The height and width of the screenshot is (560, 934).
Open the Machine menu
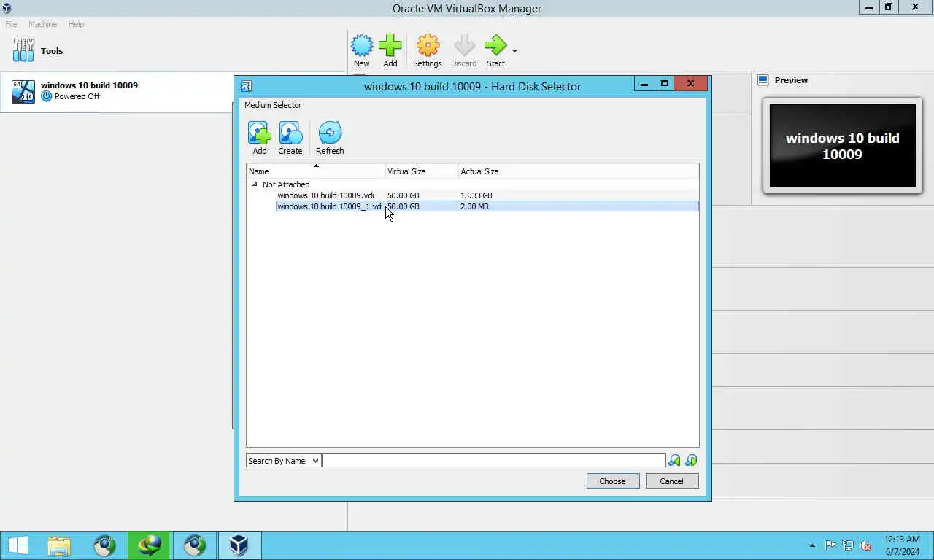[42, 24]
